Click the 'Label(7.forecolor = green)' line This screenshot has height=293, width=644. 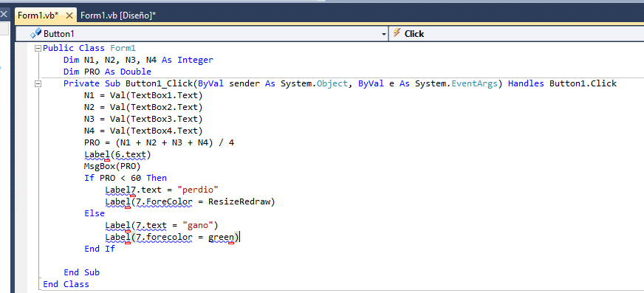click(171, 237)
